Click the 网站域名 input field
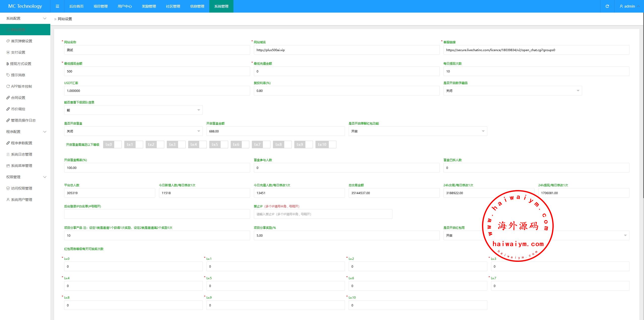Image resolution: width=644 pixels, height=320 pixels. 346,50
